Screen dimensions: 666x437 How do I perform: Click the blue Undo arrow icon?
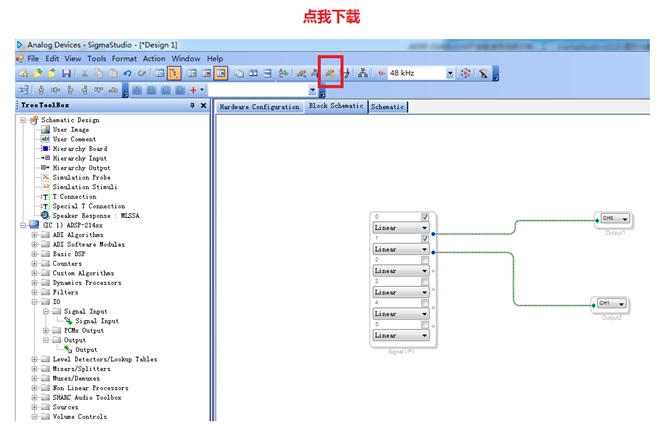click(x=127, y=73)
